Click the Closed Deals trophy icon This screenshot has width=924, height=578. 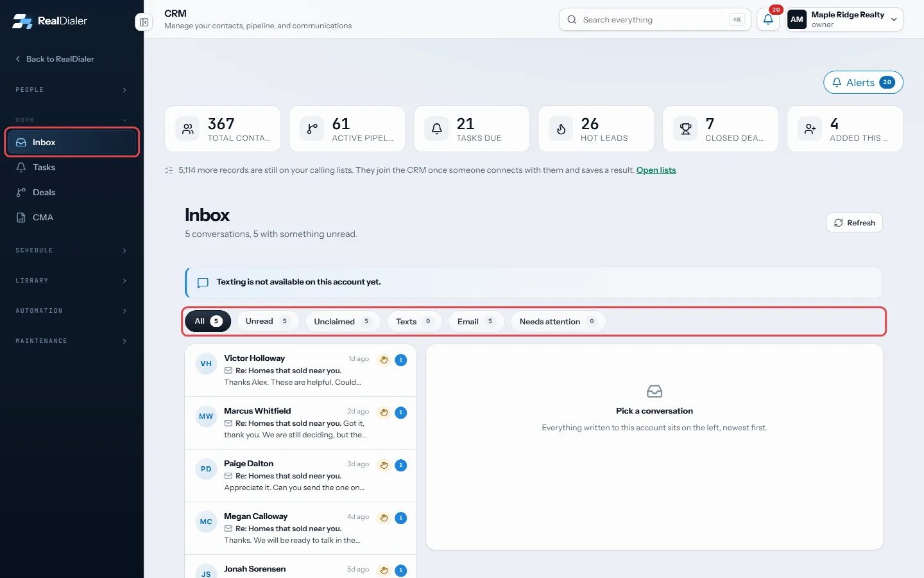685,129
